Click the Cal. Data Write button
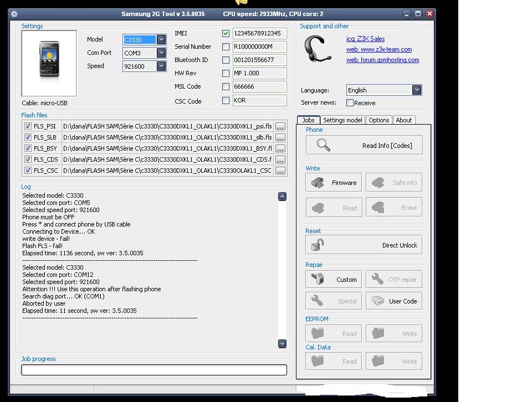This screenshot has width=532, height=402. pyautogui.click(x=394, y=361)
